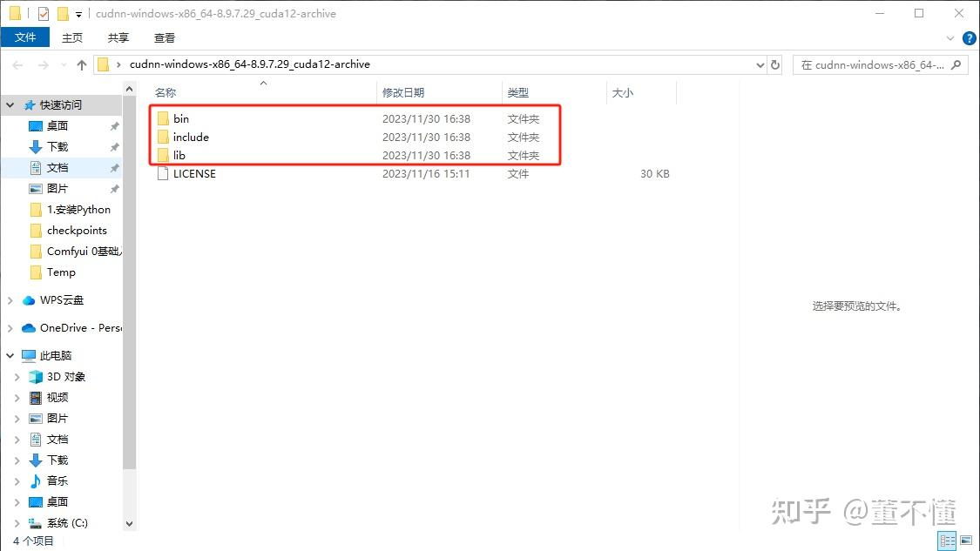
Task: Open the Comfyui 0基础 folder
Action: 83,252
